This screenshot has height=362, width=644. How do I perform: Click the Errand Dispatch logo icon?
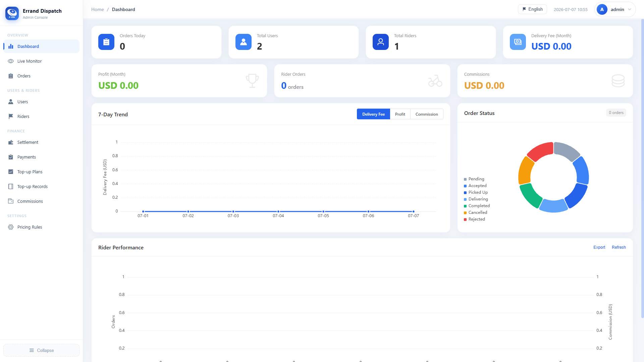(x=12, y=13)
